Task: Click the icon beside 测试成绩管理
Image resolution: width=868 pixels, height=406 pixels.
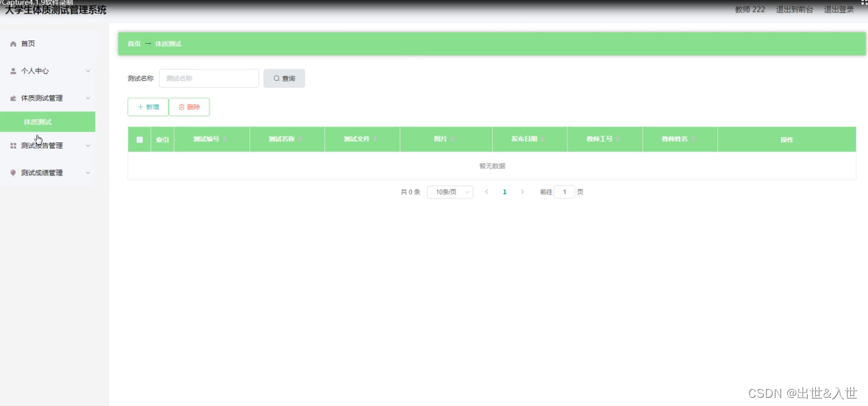Action: pyautogui.click(x=13, y=173)
